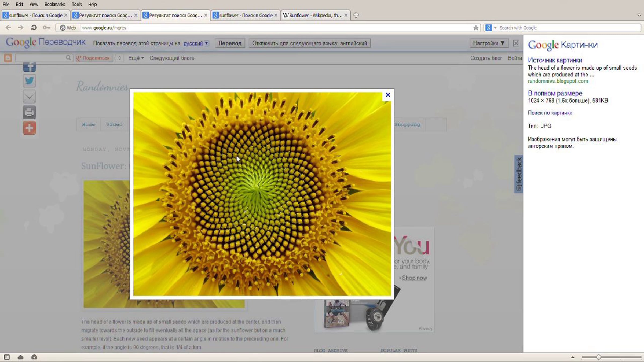Print the page with the printer icon

[x=29, y=112]
